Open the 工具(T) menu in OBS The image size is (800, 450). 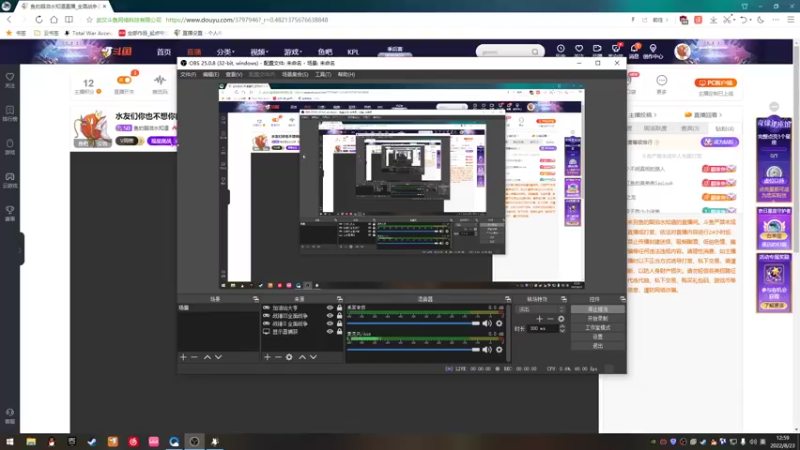[323, 74]
